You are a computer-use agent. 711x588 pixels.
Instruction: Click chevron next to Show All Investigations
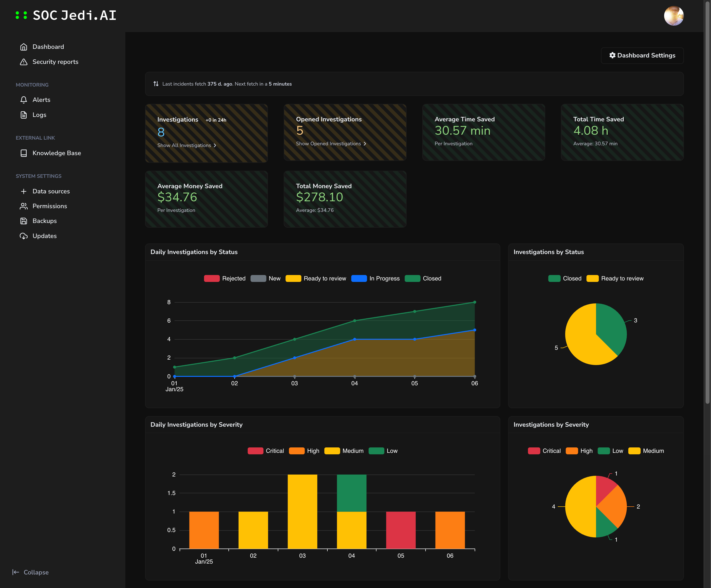point(215,145)
